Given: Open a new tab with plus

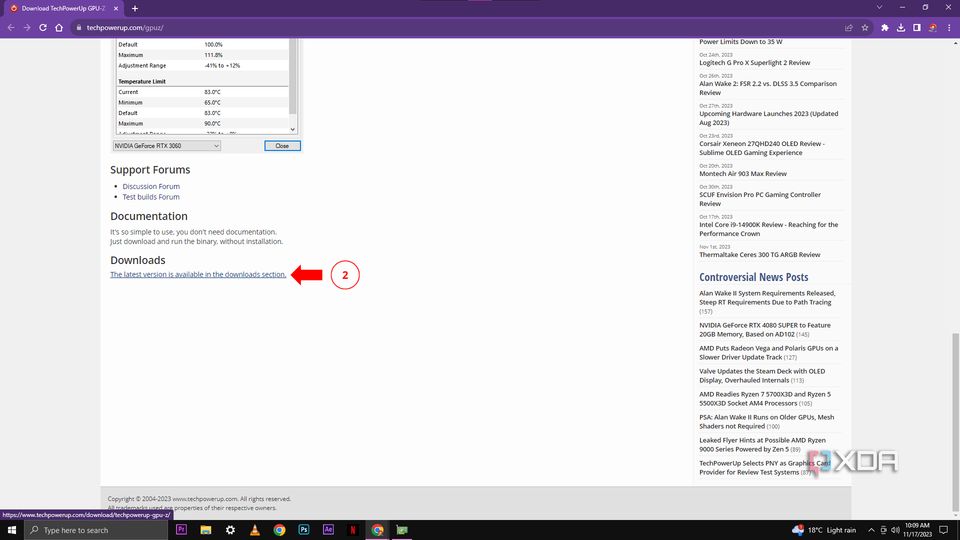Looking at the screenshot, I should [135, 9].
